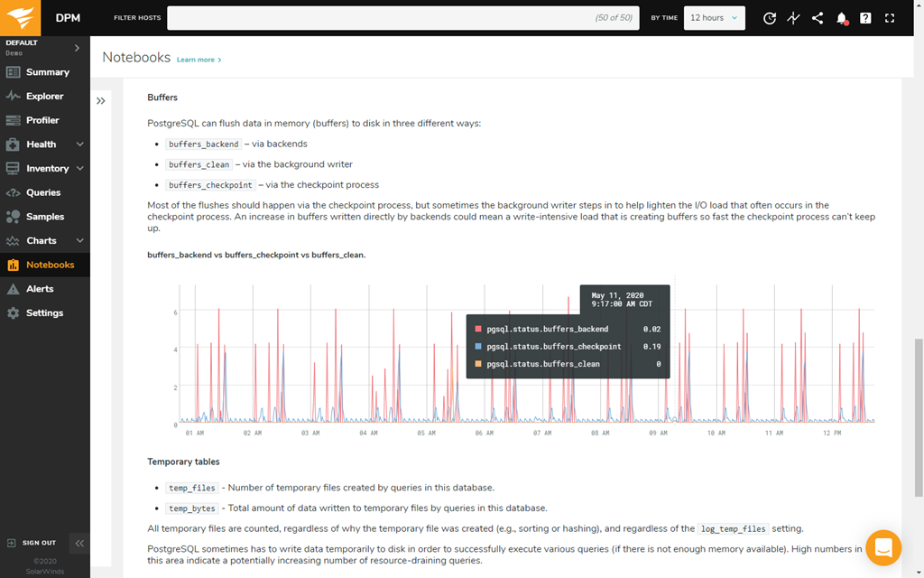Screen dimensions: 924x578
Task: Click the help question mark icon
Action: coord(865,18)
